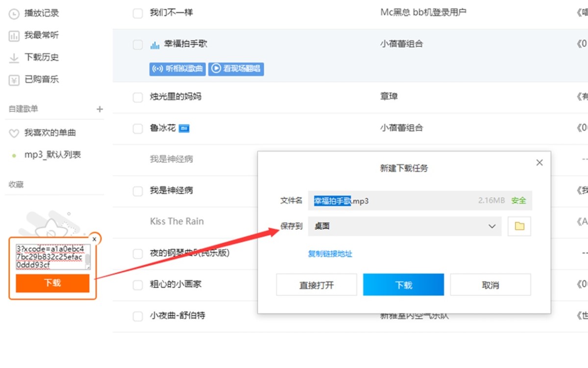This screenshot has height=368, width=588.
Task: Click the heart icon for 我喜欢的单曲
Action: (14, 133)
